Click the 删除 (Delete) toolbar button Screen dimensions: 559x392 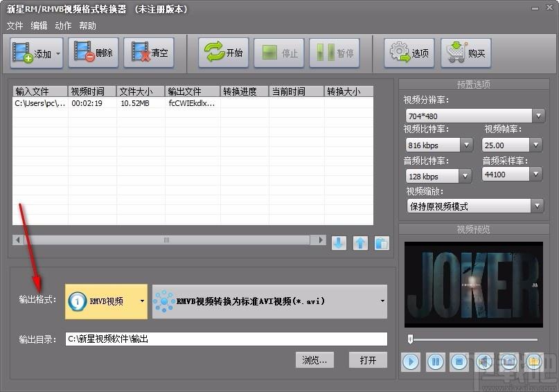pyautogui.click(x=93, y=53)
